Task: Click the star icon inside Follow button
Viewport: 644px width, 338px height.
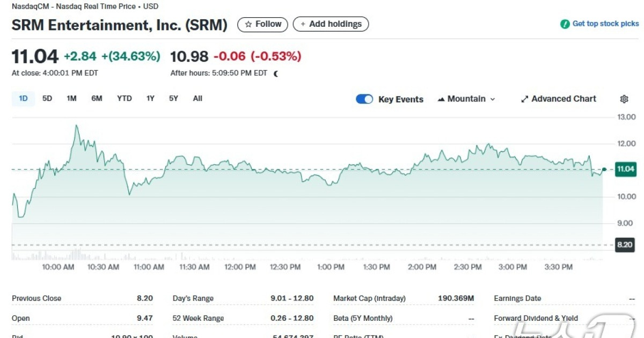Action: coord(248,24)
